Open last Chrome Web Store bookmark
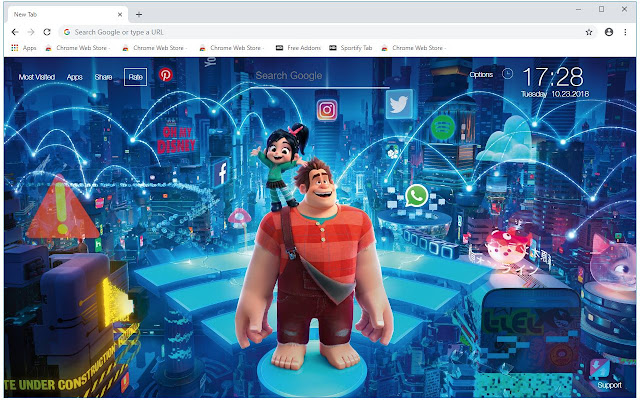Screen dimensions: 640x400 click(413, 48)
